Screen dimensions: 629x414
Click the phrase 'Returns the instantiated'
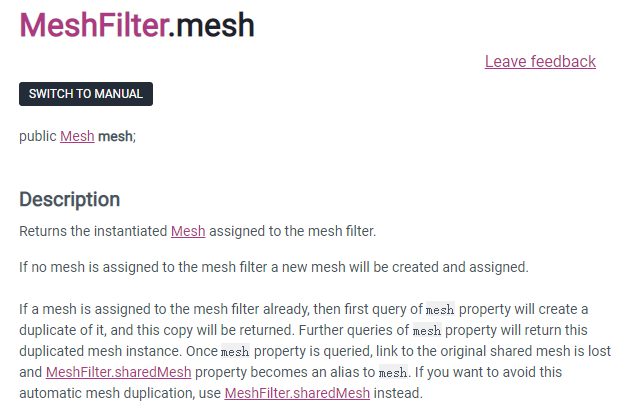(93, 231)
